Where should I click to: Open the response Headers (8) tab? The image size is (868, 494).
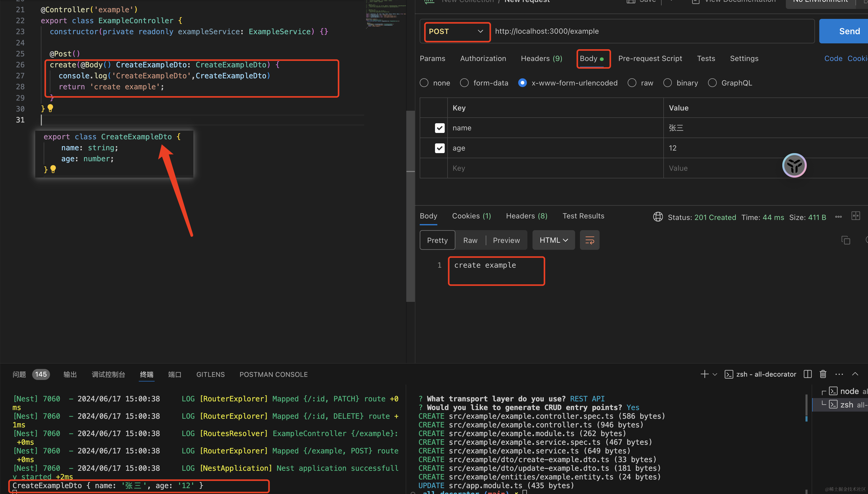[x=526, y=216]
